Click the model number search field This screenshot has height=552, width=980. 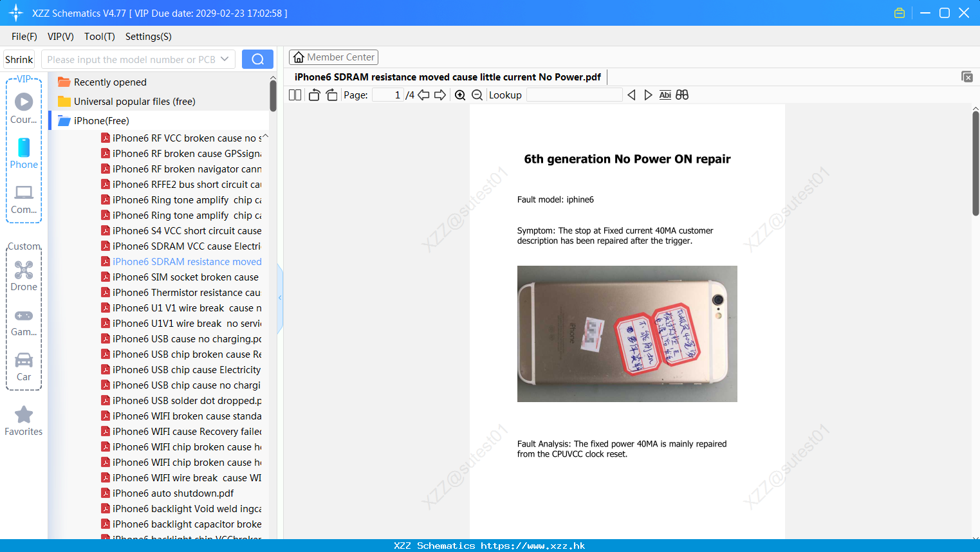coord(131,59)
